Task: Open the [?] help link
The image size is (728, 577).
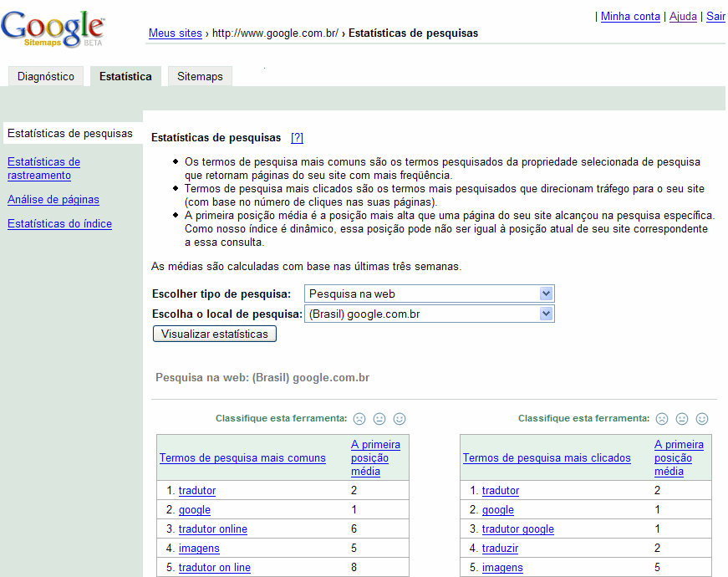Action: coord(298,137)
